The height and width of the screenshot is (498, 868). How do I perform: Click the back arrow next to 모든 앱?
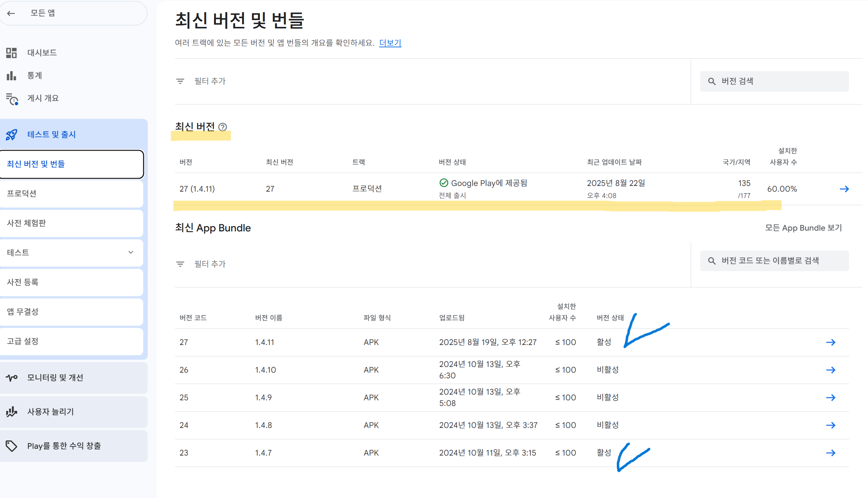click(x=11, y=13)
